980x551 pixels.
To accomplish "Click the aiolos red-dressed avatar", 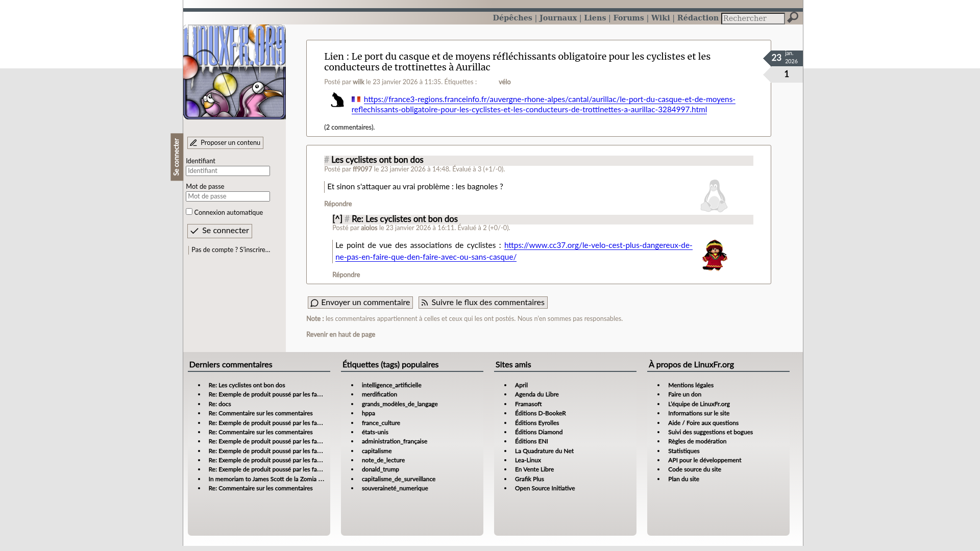I will pos(714,255).
